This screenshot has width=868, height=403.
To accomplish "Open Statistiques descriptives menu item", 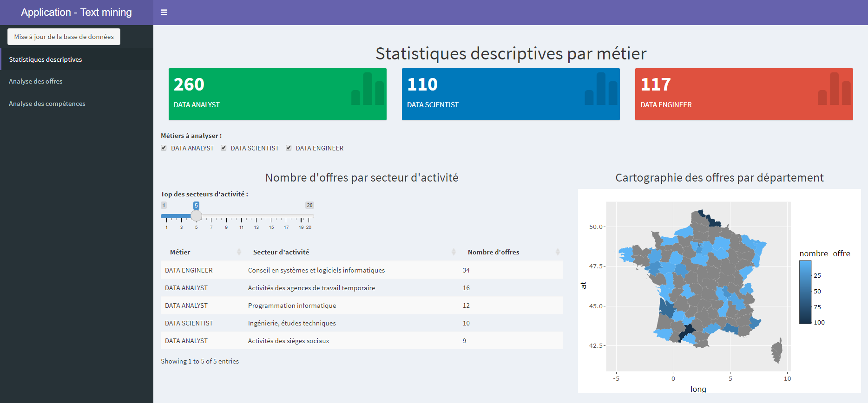I will tap(77, 59).
